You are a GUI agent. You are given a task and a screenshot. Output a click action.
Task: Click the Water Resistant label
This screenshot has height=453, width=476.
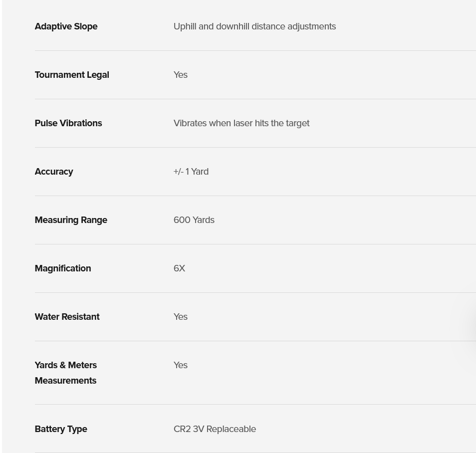tap(67, 317)
